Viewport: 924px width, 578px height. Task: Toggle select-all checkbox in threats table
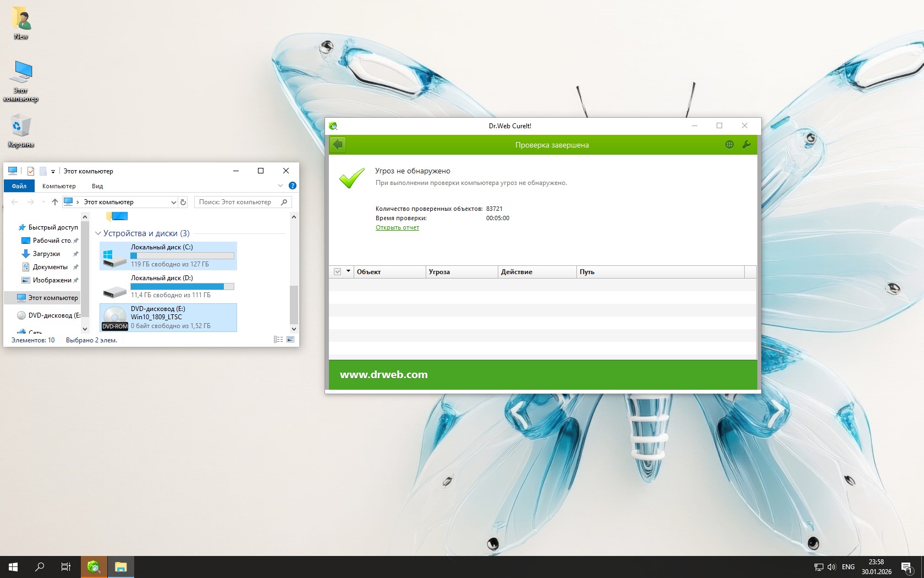(338, 271)
